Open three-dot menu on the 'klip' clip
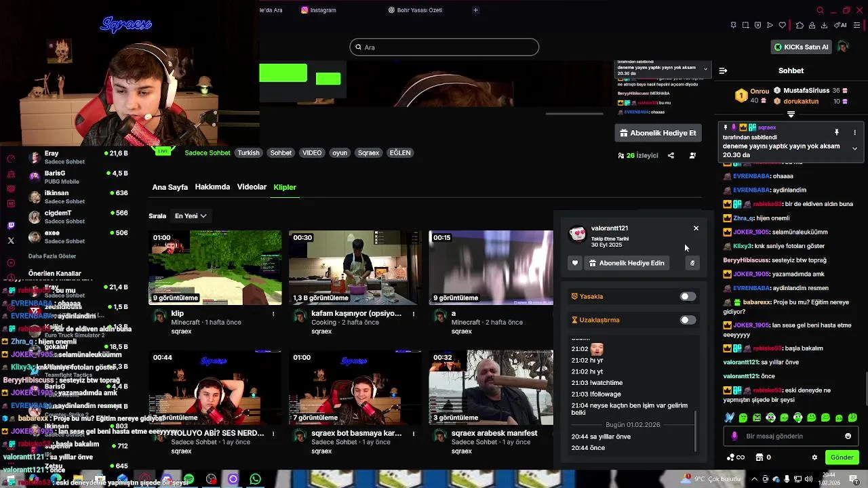The width and height of the screenshot is (868, 488). pyautogui.click(x=273, y=314)
